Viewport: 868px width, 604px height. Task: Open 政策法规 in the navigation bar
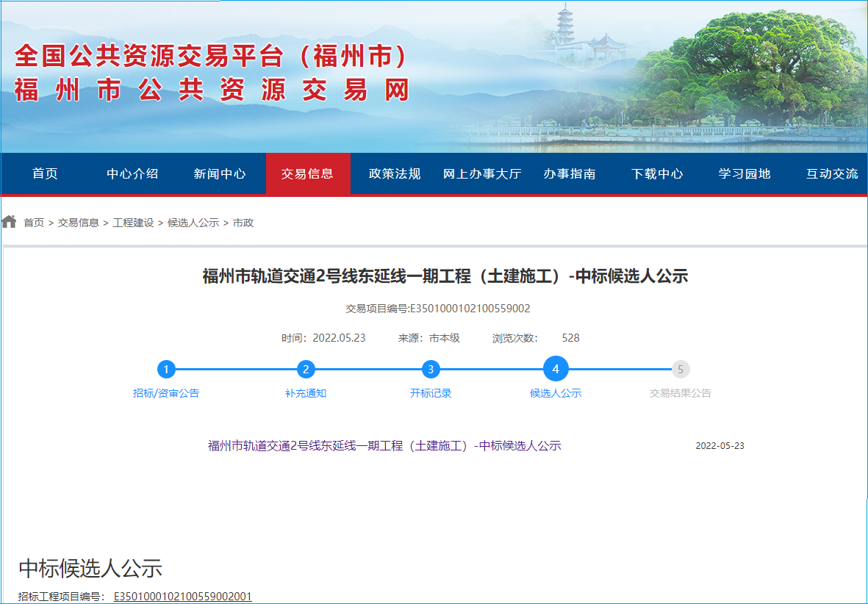pos(395,174)
